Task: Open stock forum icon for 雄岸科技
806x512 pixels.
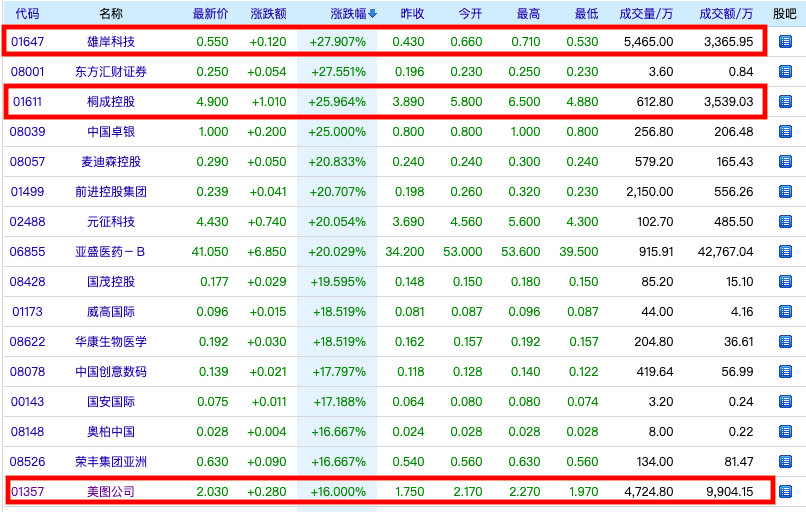Action: (785, 42)
